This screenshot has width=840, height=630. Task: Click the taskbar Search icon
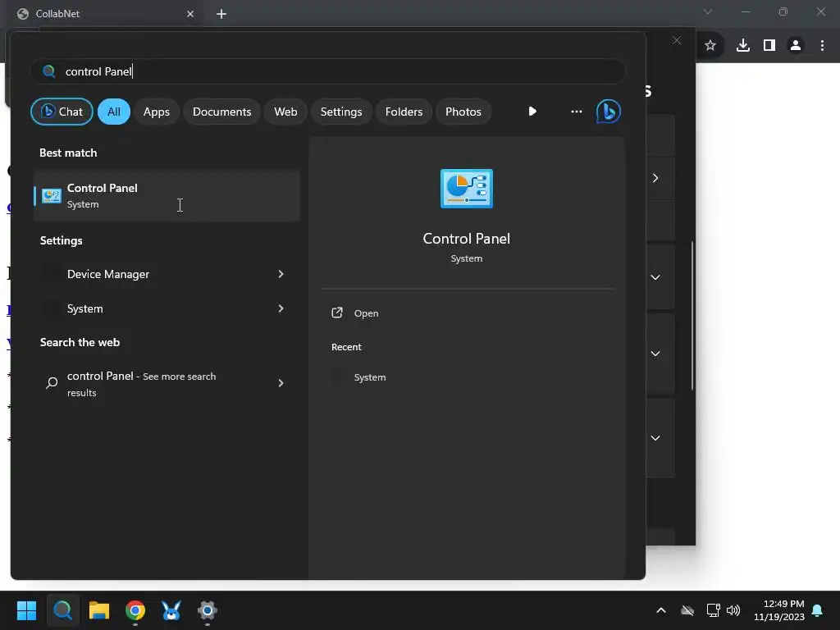tap(62, 610)
